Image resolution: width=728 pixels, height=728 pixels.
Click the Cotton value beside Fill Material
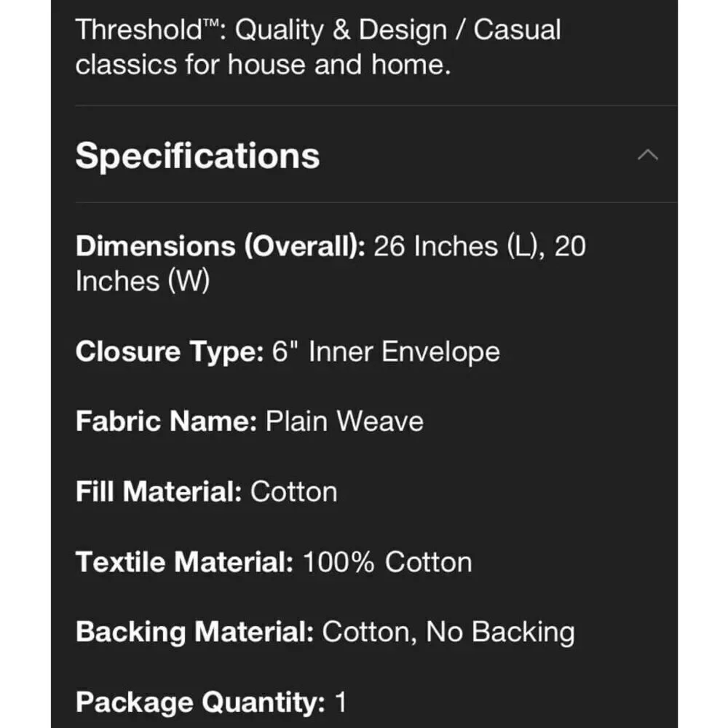294,491
